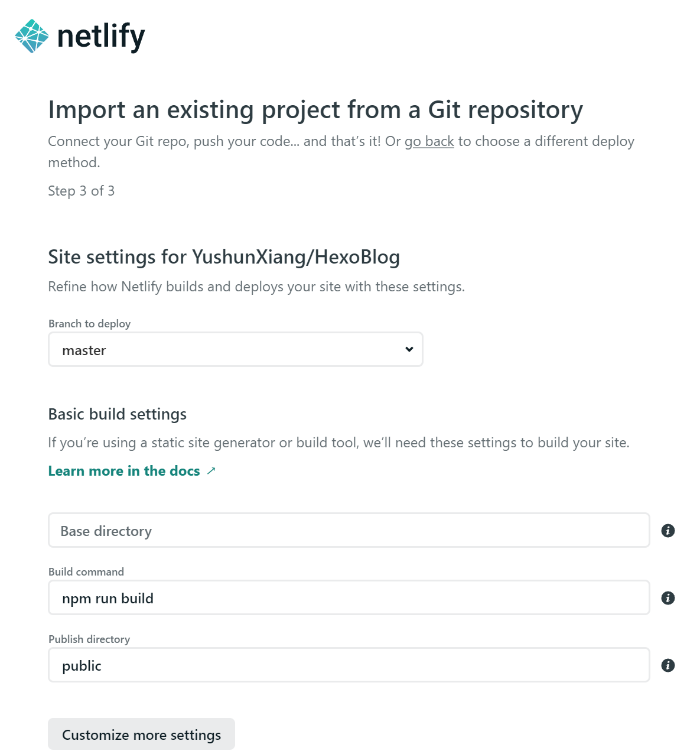Click the 'Basic build settings' heading
The height and width of the screenshot is (754, 700).
(x=118, y=414)
